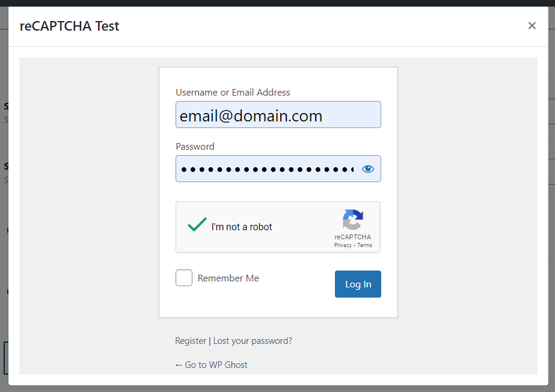Follow the Lost your password? link
Image resolution: width=555 pixels, height=392 pixels.
(253, 341)
